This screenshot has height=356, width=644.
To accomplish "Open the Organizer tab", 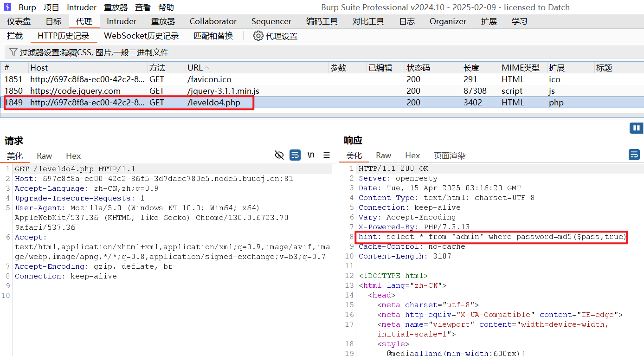I will coord(448,21).
